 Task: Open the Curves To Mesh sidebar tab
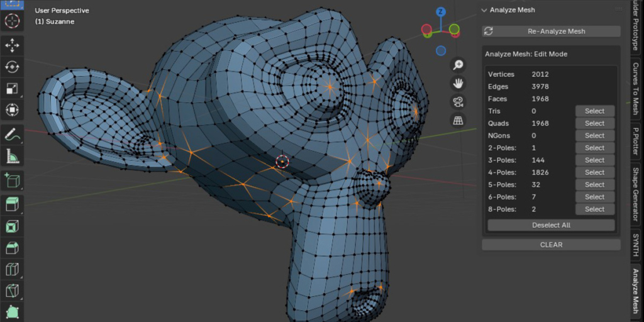tap(636, 88)
